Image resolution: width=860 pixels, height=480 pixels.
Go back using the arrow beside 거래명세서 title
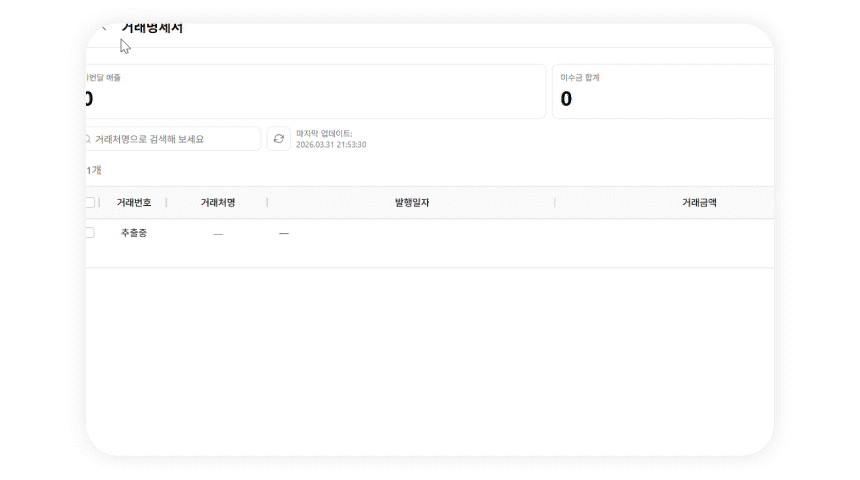tap(103, 28)
